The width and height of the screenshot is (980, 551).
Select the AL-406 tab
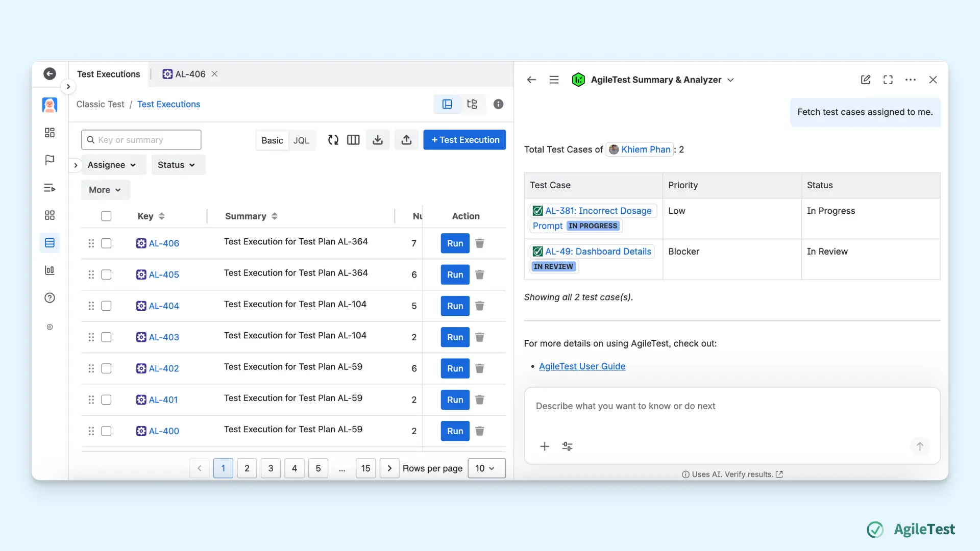184,74
